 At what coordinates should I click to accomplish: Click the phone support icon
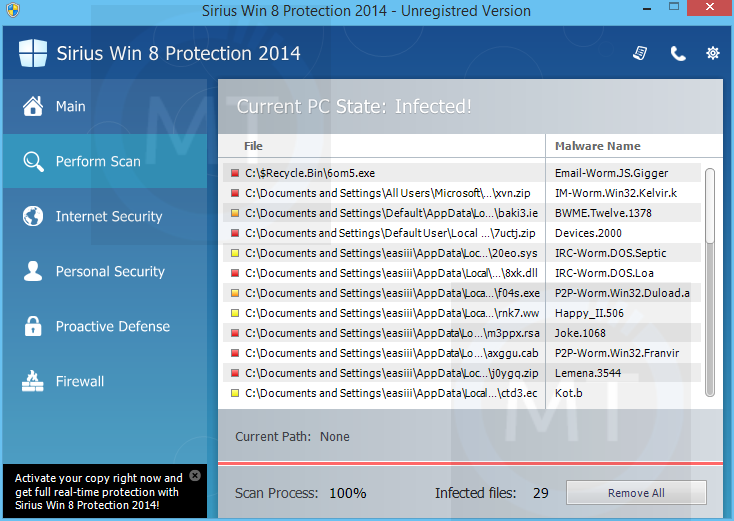pyautogui.click(x=678, y=53)
